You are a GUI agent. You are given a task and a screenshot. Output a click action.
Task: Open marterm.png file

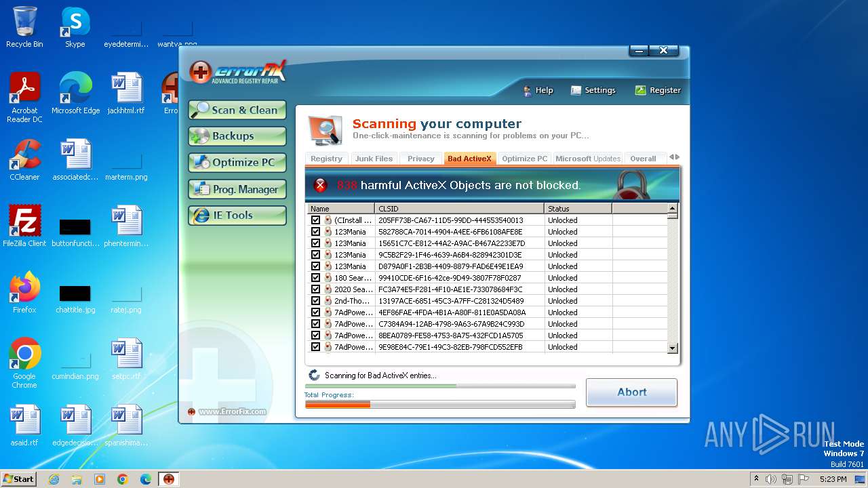(x=126, y=165)
